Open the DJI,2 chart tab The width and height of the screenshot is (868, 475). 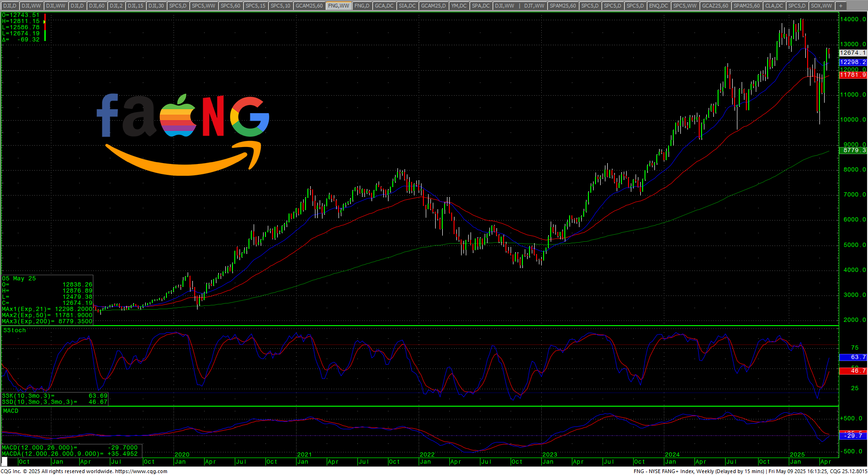pyautogui.click(x=116, y=6)
